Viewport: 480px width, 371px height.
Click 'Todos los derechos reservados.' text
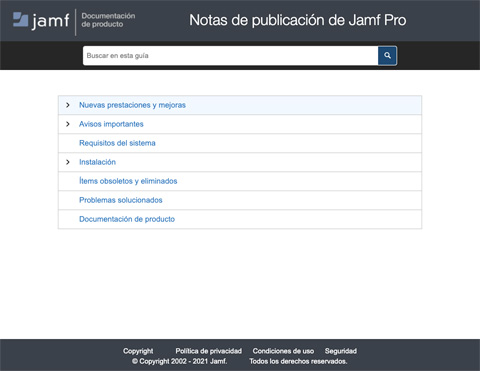coord(298,361)
